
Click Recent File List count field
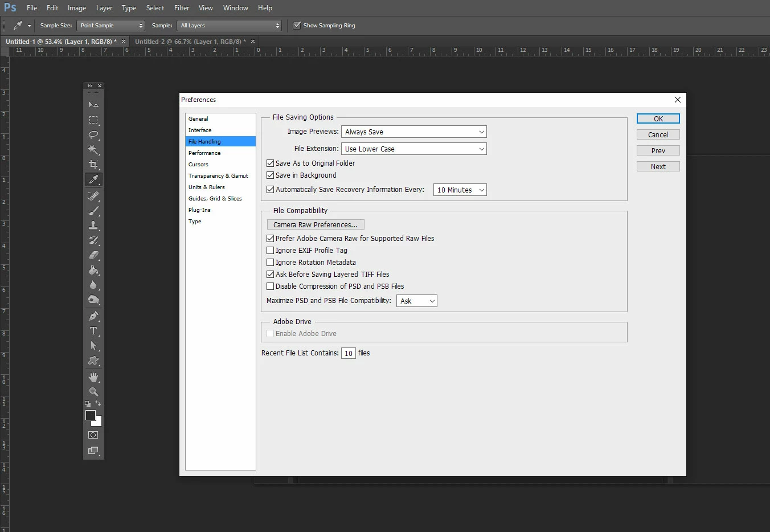349,354
